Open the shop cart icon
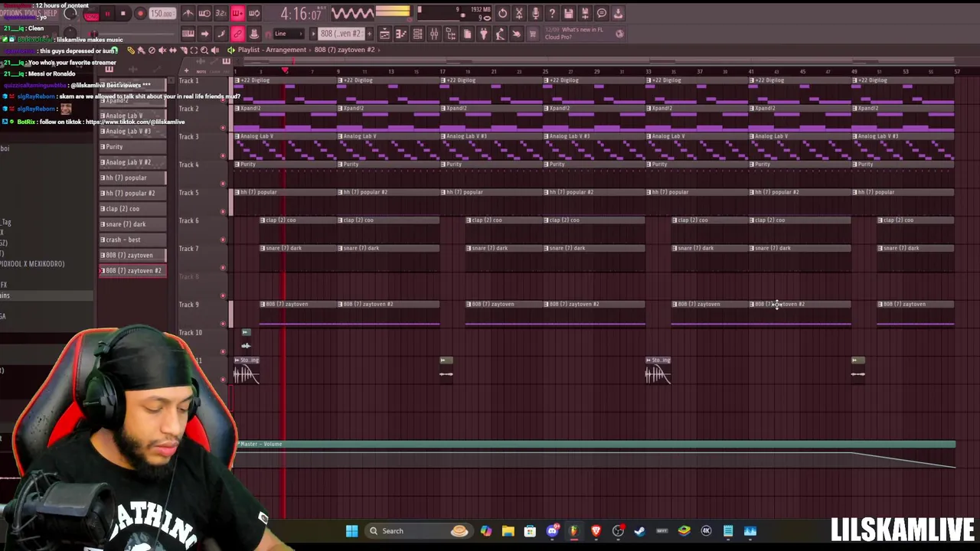Viewport: 980px width, 551px height. (533, 34)
